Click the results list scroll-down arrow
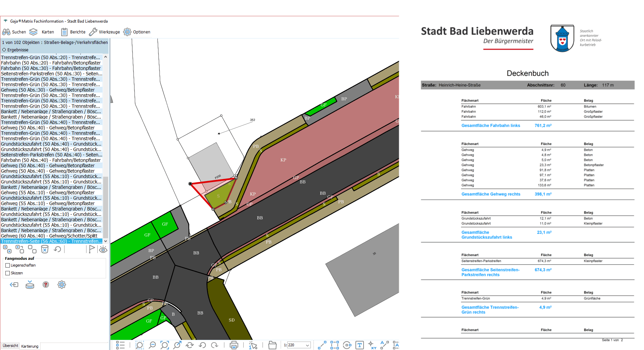Screen dimensions: 644x350 coord(105,241)
